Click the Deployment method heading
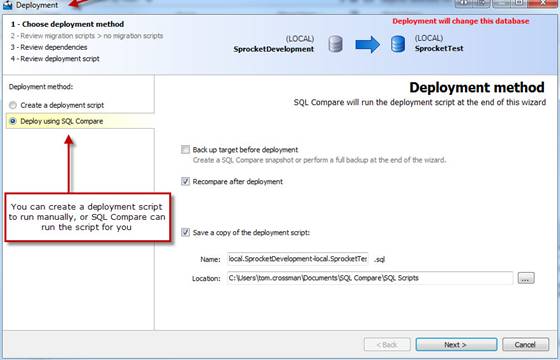 tap(477, 88)
